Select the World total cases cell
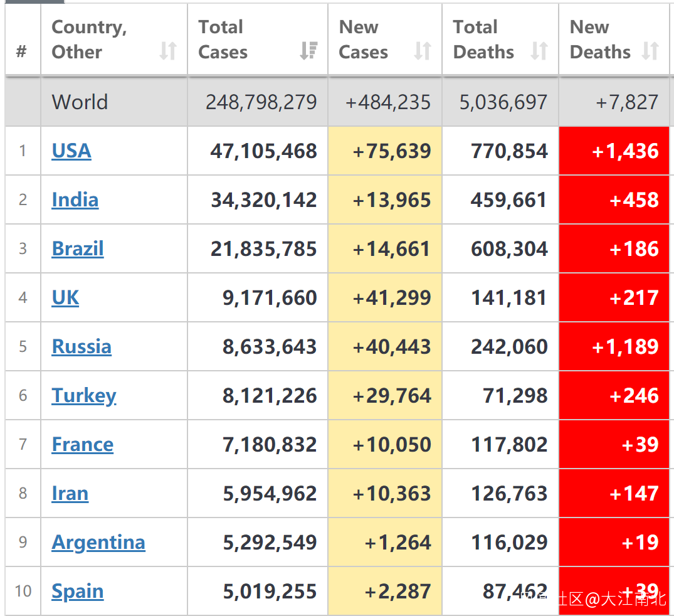 click(x=261, y=102)
